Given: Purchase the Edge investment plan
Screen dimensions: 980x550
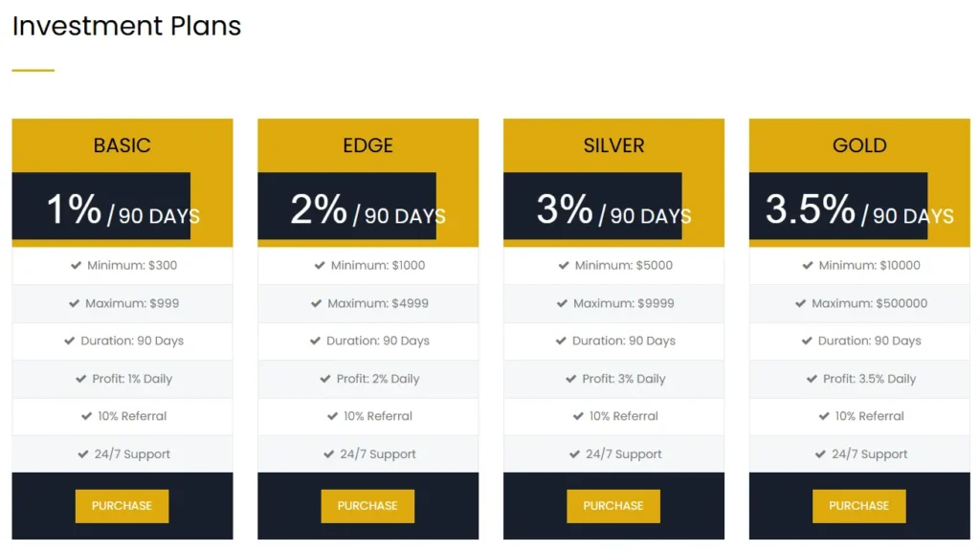Looking at the screenshot, I should tap(367, 506).
